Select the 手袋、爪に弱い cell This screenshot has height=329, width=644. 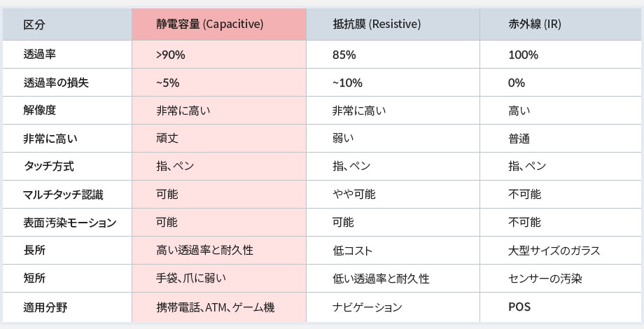click(219, 278)
